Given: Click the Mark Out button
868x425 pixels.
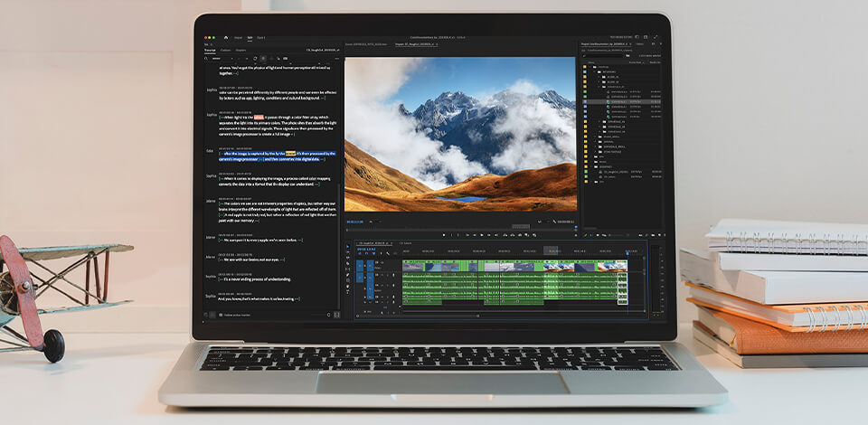Looking at the screenshot, I should click(x=458, y=234).
